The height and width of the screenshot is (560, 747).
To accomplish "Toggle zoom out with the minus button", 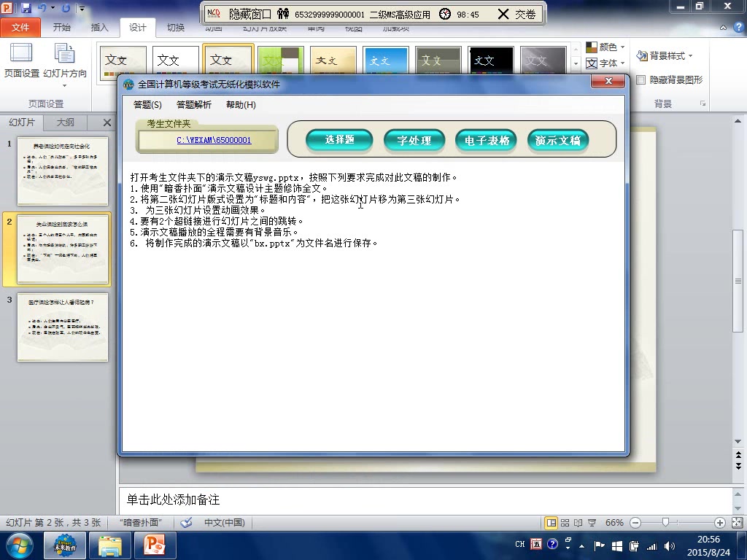I will click(635, 522).
